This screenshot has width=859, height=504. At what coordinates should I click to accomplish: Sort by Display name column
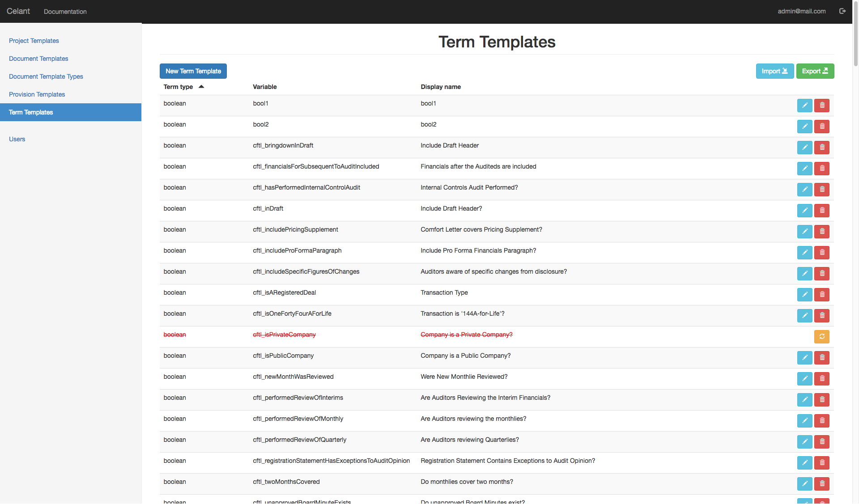click(441, 87)
